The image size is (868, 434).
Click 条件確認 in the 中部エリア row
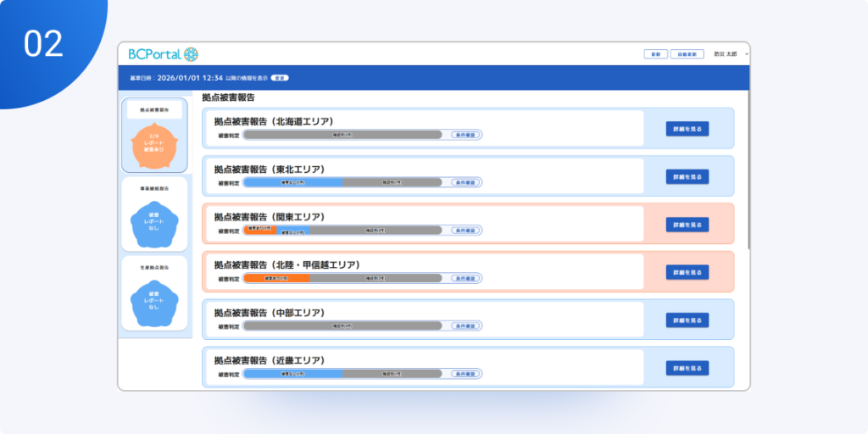tap(465, 326)
